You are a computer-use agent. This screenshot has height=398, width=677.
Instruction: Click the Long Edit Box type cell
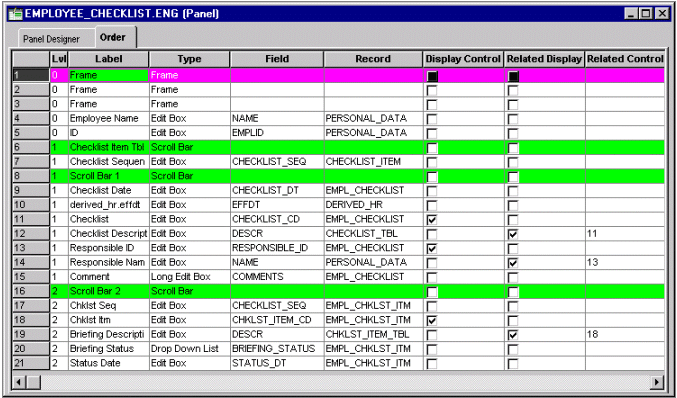point(190,277)
